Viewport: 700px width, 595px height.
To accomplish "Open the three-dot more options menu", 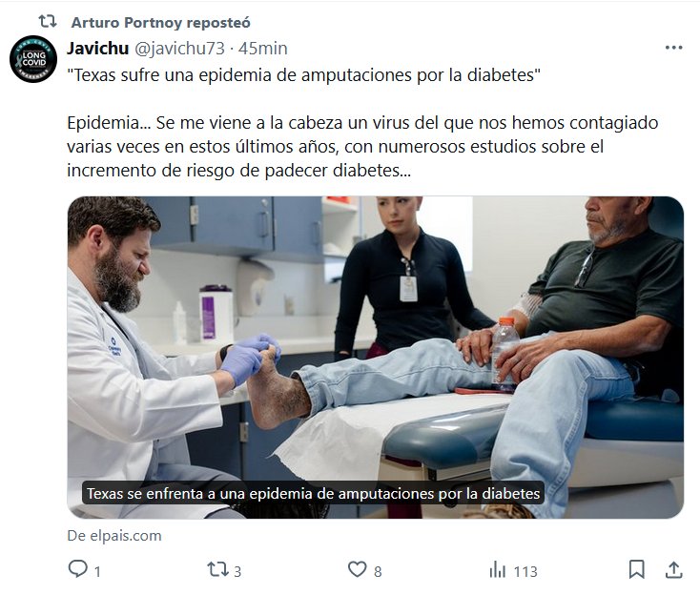I will 673,48.
